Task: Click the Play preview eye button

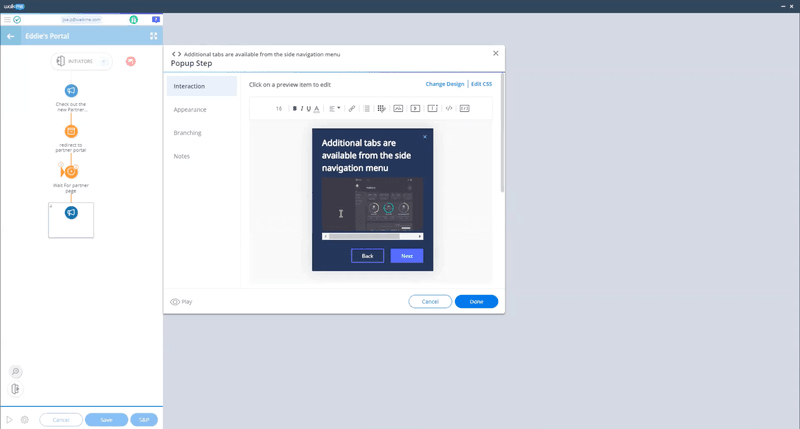Action: click(181, 301)
